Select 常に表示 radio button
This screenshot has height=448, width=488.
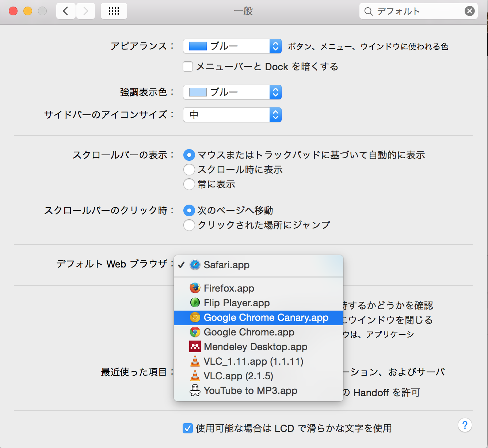189,184
